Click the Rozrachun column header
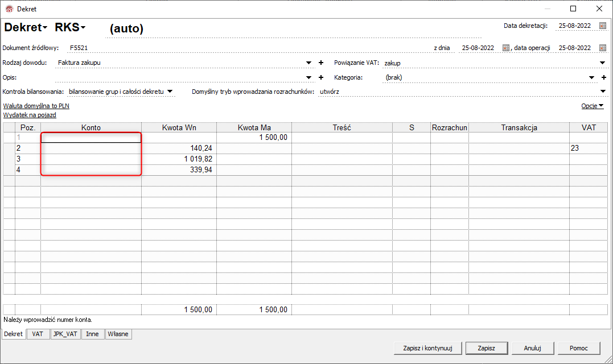This screenshot has height=364, width=613. 450,128
